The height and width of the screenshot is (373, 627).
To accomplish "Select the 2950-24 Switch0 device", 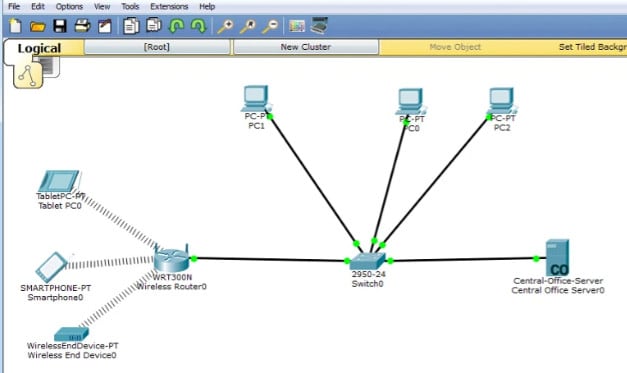I will pos(367,261).
